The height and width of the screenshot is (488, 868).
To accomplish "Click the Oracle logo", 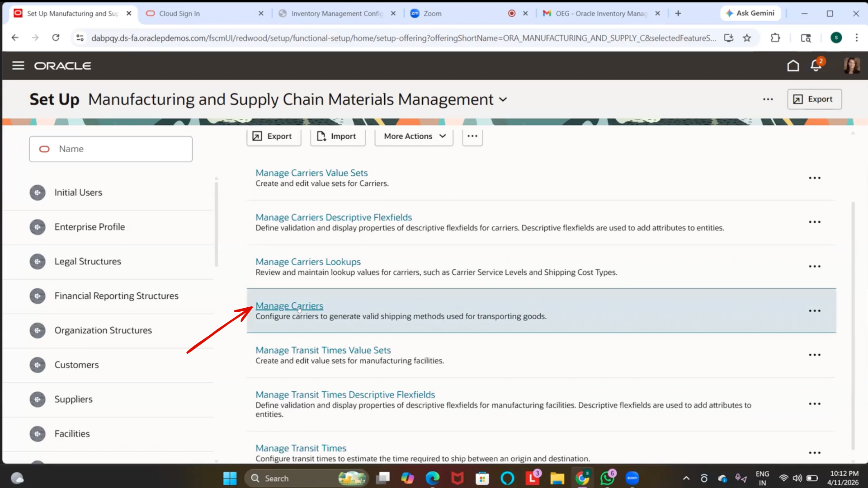I will pos(63,66).
